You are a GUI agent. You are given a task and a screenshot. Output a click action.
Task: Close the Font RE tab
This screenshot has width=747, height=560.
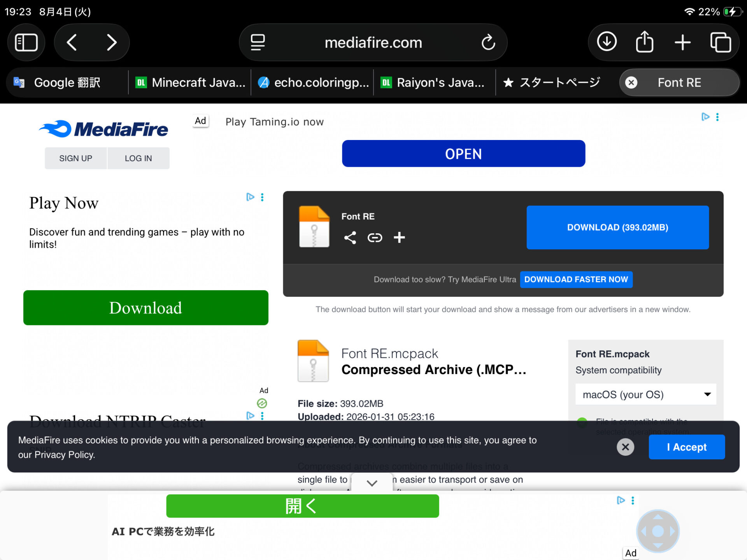[x=631, y=82]
